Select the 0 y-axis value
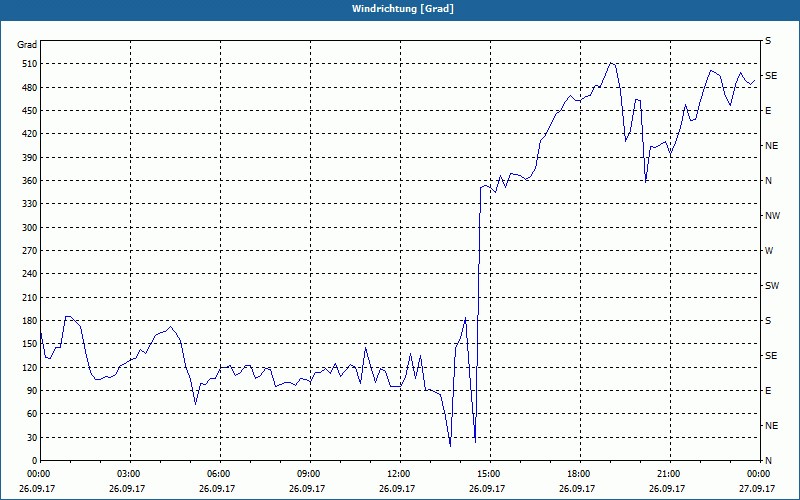Screen dimensions: 800x500 tap(35, 461)
